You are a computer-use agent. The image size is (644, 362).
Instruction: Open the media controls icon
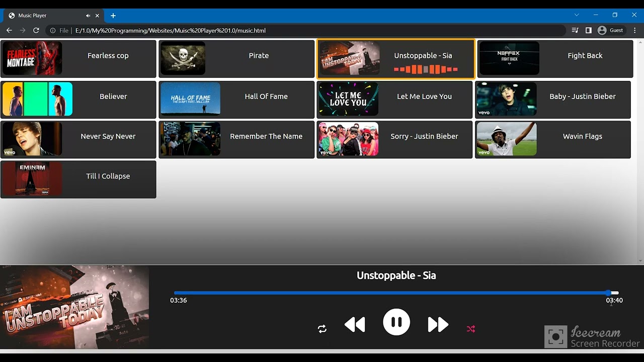pyautogui.click(x=575, y=30)
